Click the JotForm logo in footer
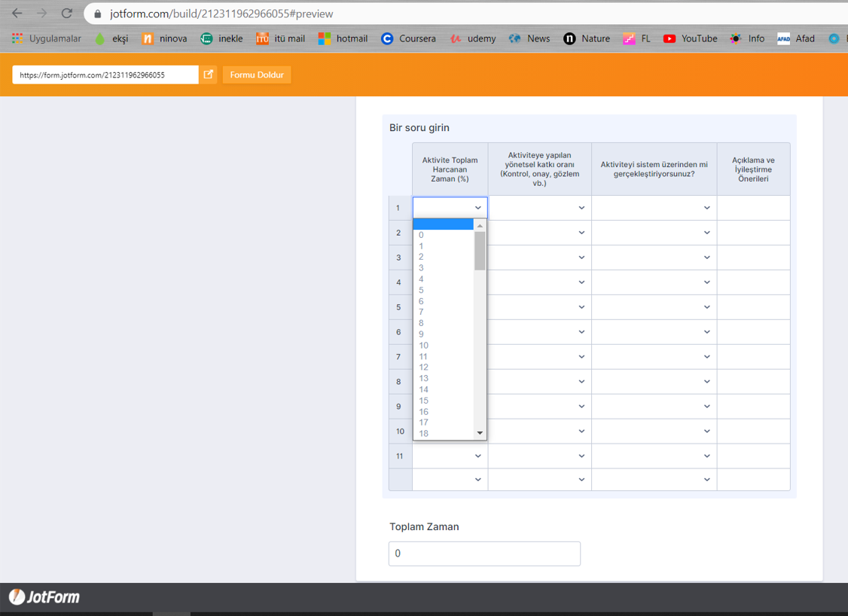Screen dimensions: 848x616 (x=44, y=597)
